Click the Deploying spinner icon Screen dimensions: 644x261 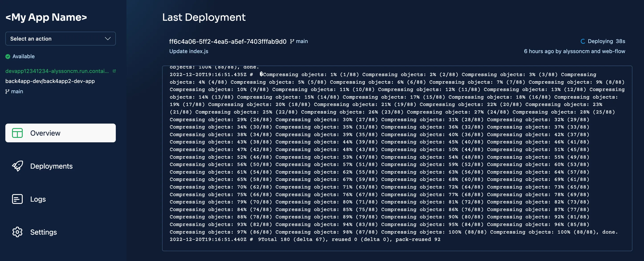(x=583, y=41)
